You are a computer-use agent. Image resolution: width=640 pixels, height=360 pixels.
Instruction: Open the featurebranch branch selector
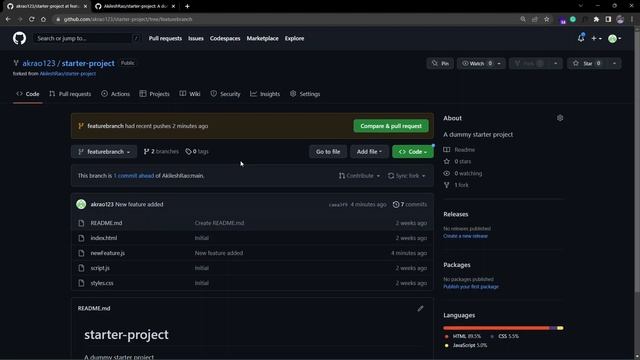click(x=104, y=151)
